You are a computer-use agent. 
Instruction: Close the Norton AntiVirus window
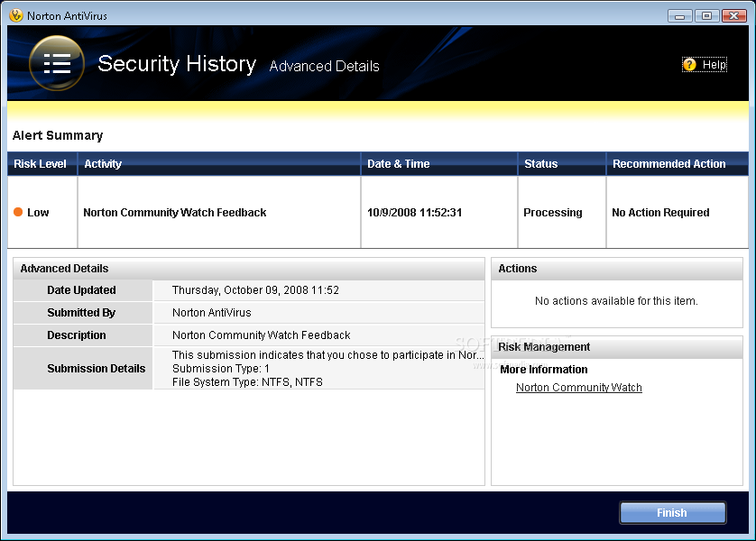733,16
